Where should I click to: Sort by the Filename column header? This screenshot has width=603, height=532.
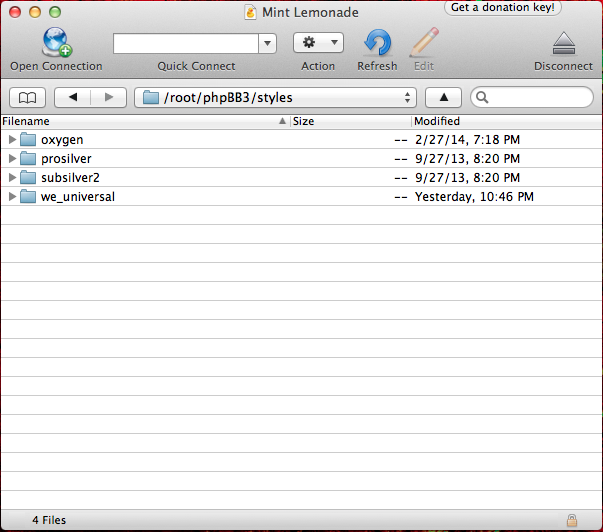pyautogui.click(x=145, y=122)
